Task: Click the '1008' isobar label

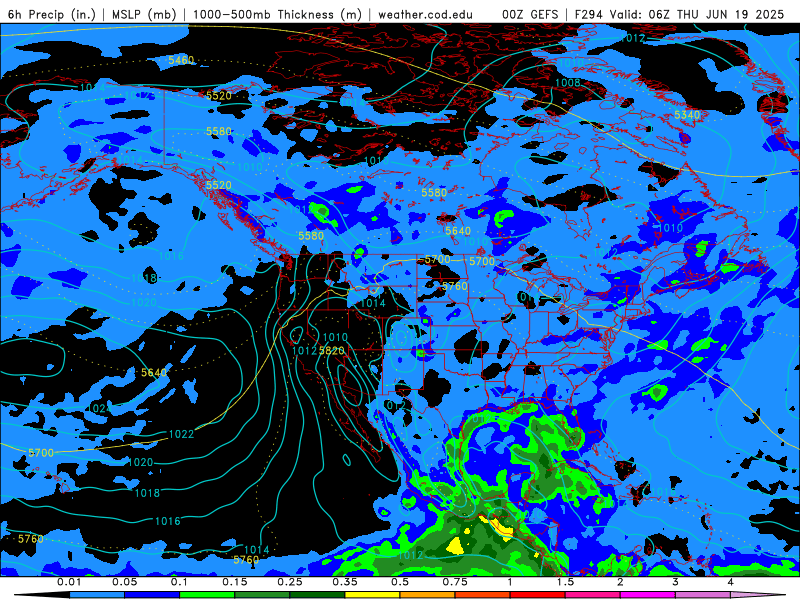Action: [567, 83]
